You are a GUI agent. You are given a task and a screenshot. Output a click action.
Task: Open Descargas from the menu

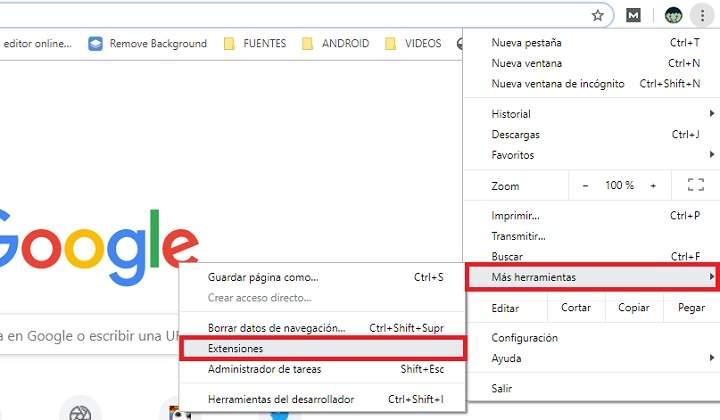pos(591,134)
